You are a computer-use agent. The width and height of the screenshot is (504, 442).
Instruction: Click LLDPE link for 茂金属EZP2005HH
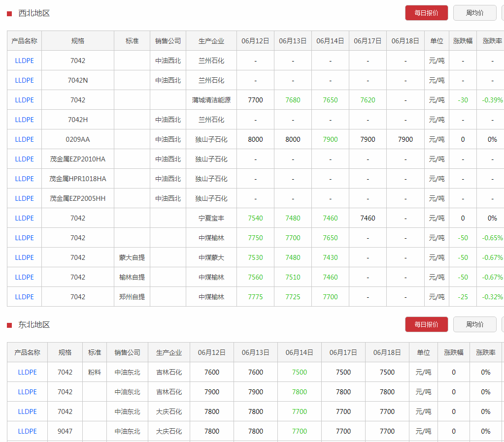[x=25, y=198]
